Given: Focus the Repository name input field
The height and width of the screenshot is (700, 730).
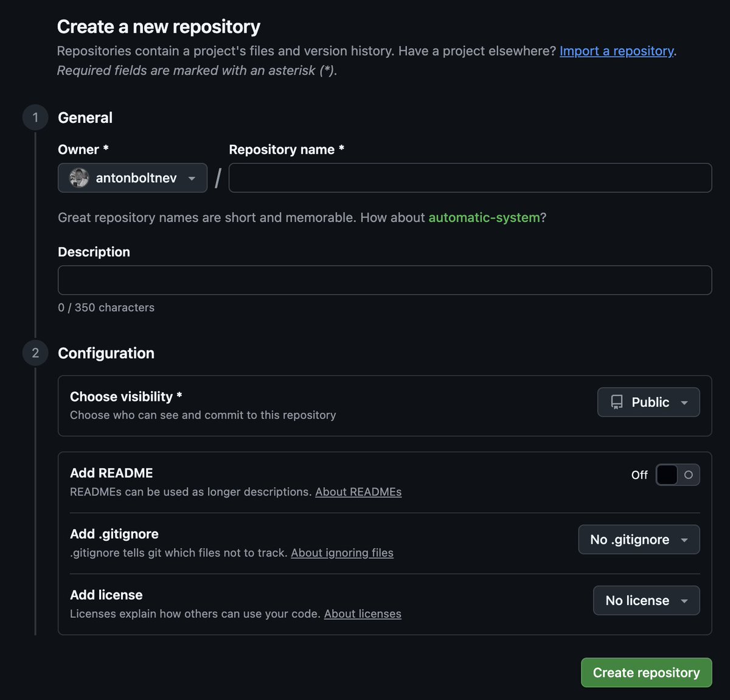Looking at the screenshot, I should point(470,178).
